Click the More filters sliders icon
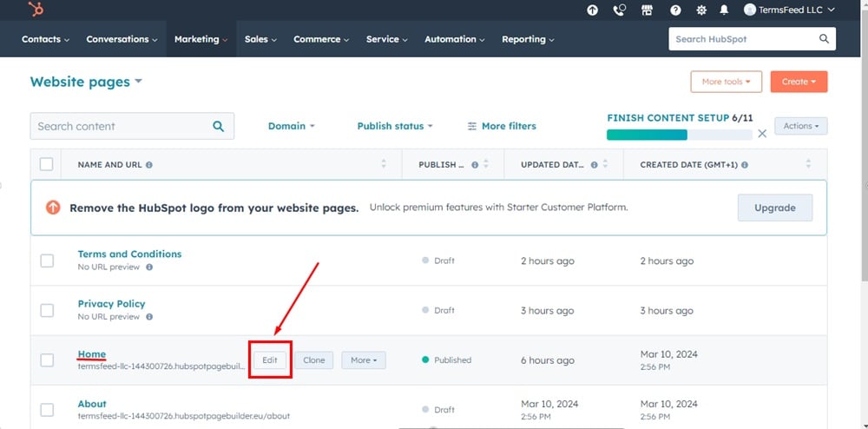868x429 pixels. pyautogui.click(x=472, y=126)
